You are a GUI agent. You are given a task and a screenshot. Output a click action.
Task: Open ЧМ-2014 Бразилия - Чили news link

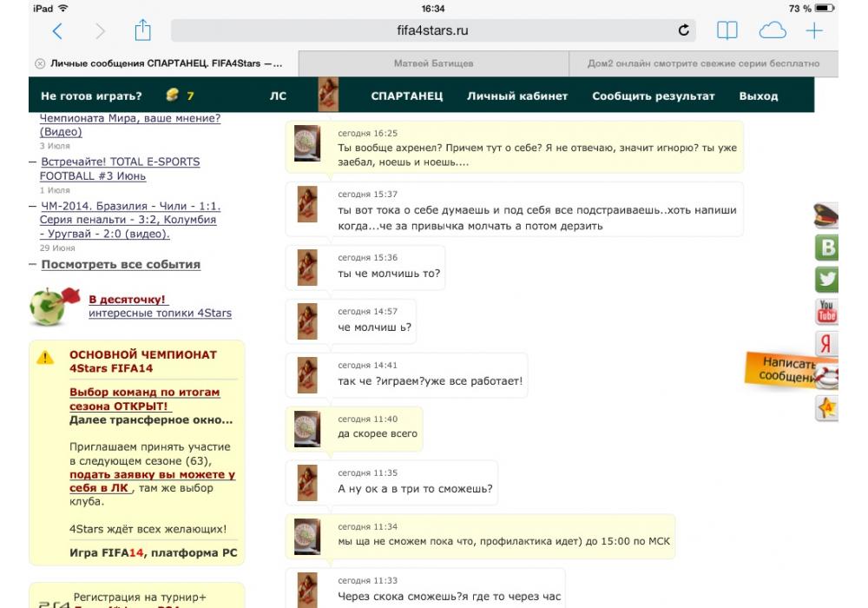pos(130,220)
